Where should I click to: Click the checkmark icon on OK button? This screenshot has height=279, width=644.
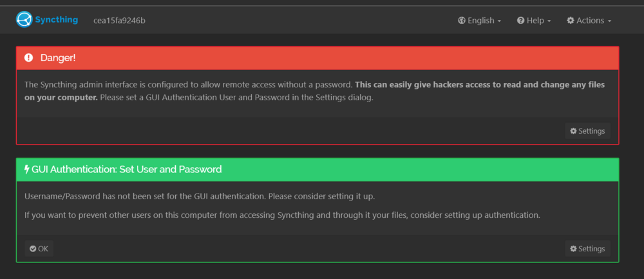33,249
